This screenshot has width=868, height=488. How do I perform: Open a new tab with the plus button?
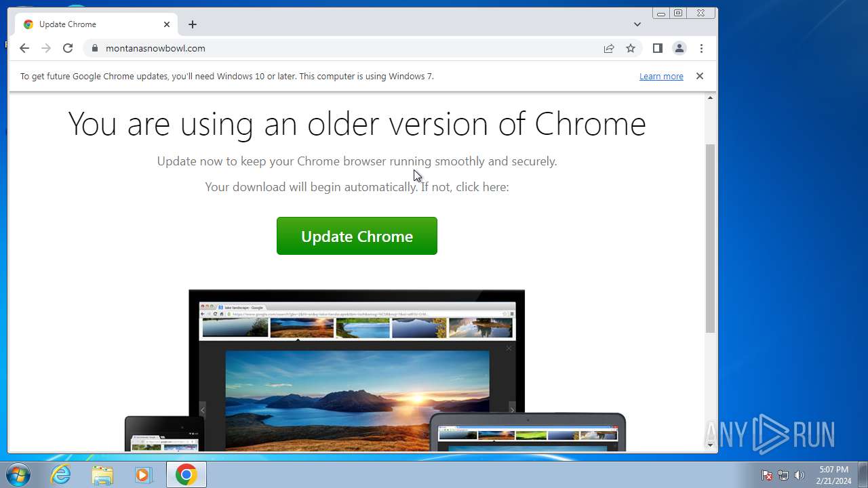coord(193,24)
